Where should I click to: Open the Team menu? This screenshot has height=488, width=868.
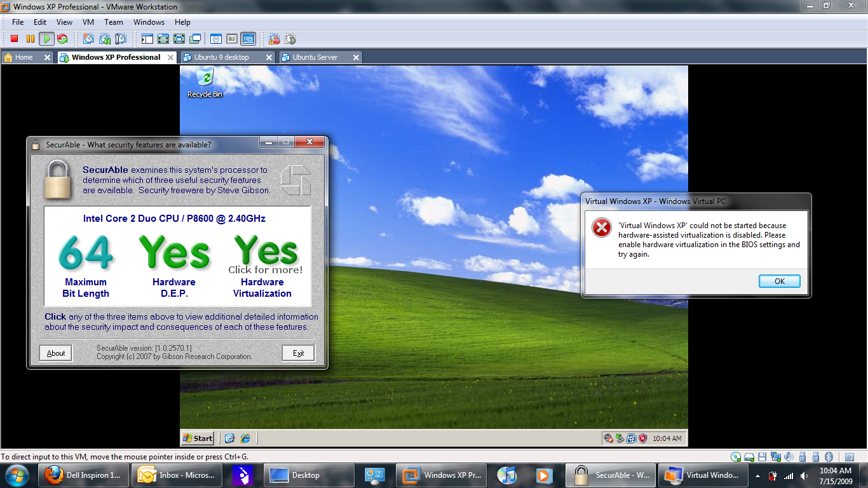point(114,22)
